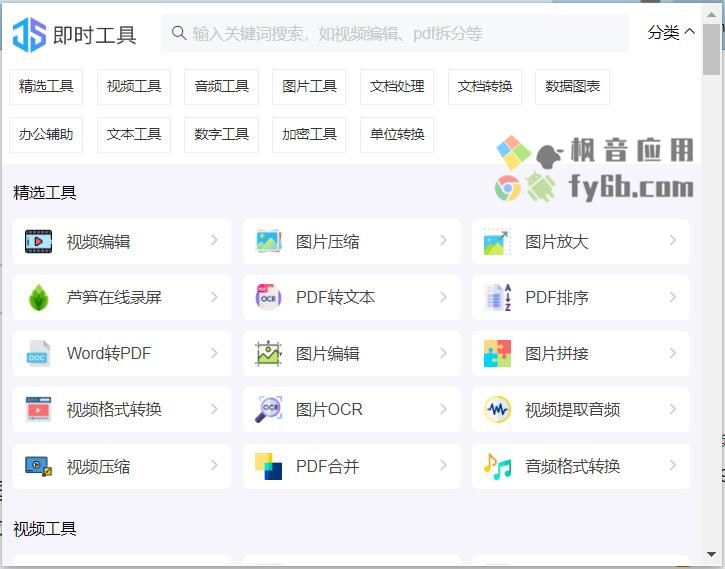
Task: Focus the keyword search input field
Action: pyautogui.click(x=395, y=33)
